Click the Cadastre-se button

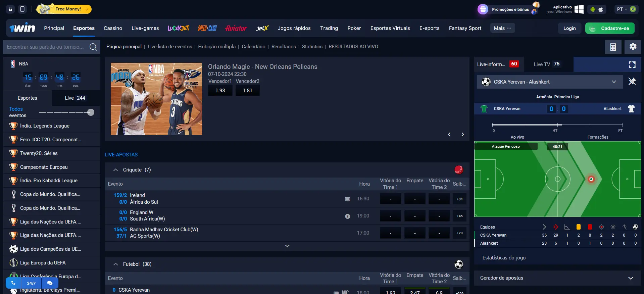coord(609,28)
